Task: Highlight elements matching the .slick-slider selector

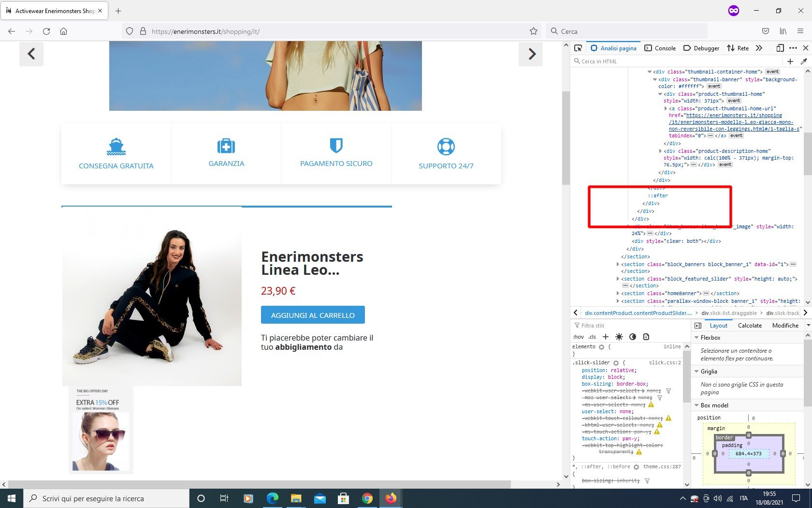Action: tap(616, 362)
